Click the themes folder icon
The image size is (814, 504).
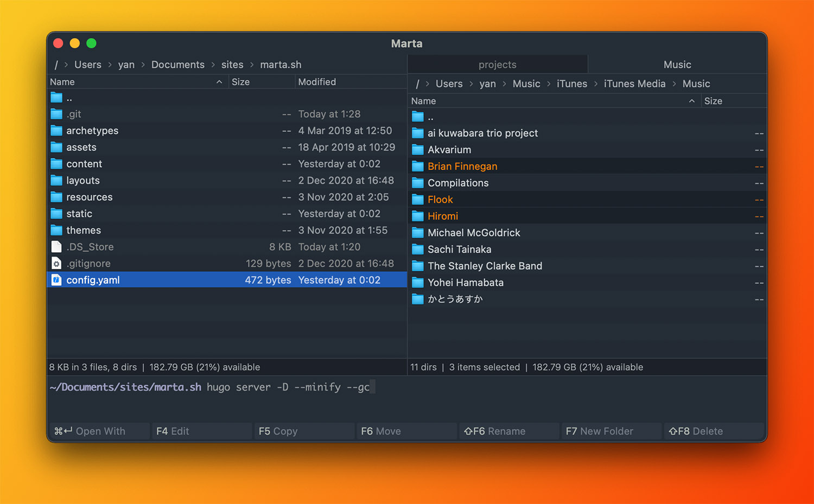click(x=56, y=231)
